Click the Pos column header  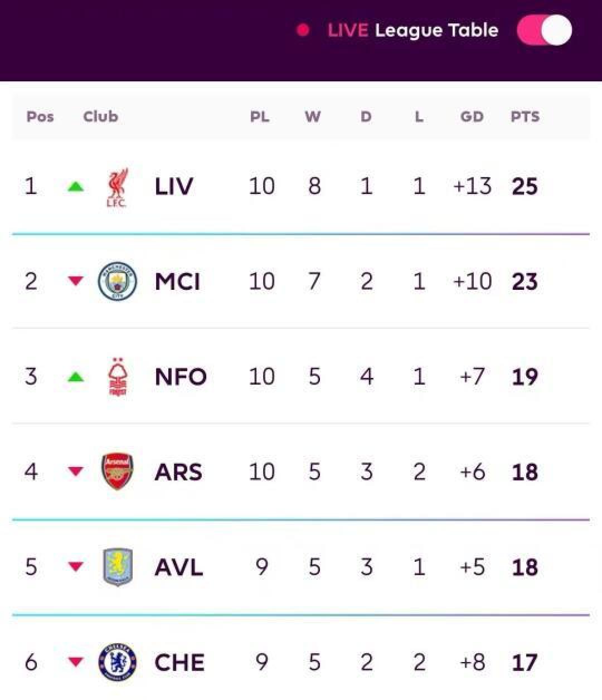pos(40,116)
